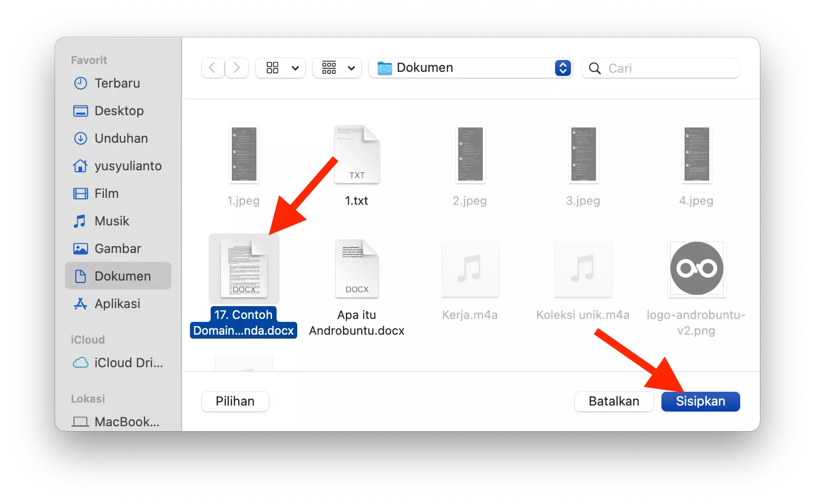815x504 pixels.
Task: Select the Apa itu Androbuntu.docx file
Action: click(x=356, y=269)
